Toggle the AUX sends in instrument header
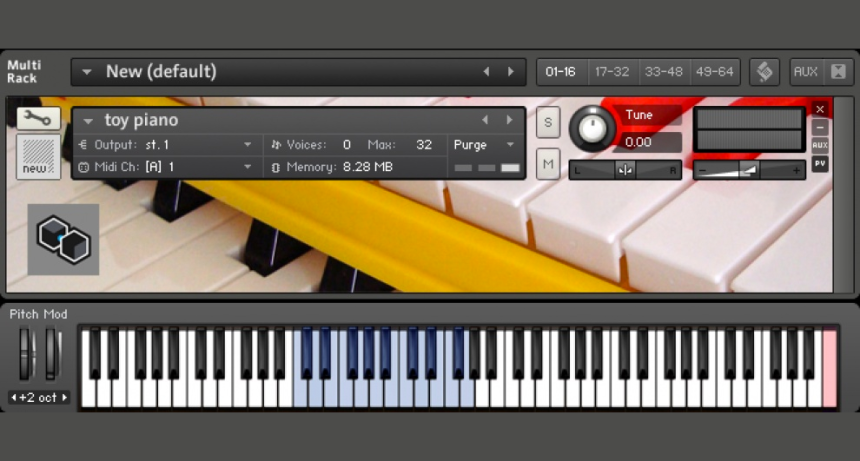This screenshot has height=461, width=860. click(820, 146)
